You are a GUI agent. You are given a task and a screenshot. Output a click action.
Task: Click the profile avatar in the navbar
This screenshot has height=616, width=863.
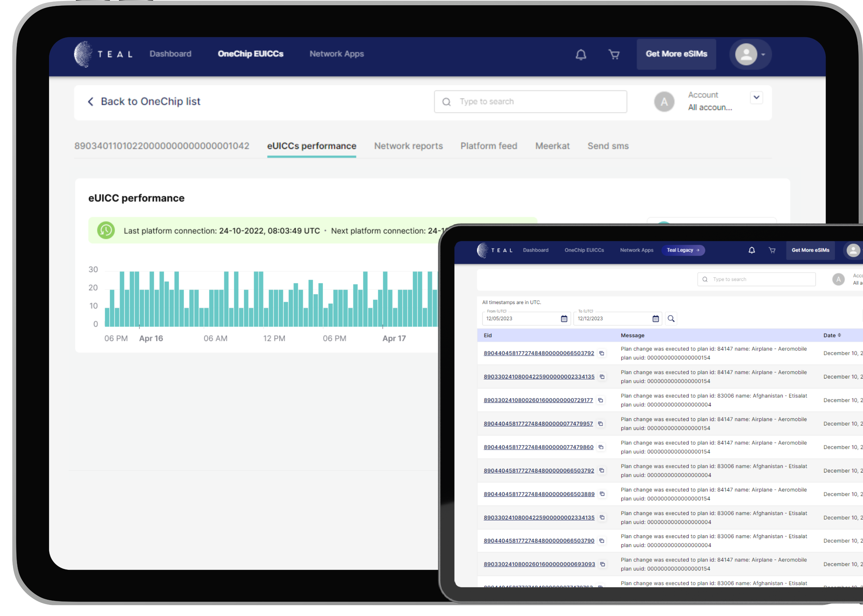point(746,54)
